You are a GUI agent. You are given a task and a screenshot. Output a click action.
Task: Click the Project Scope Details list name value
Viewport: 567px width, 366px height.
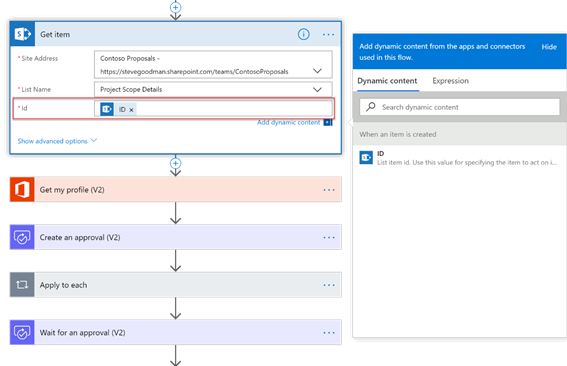click(x=131, y=89)
